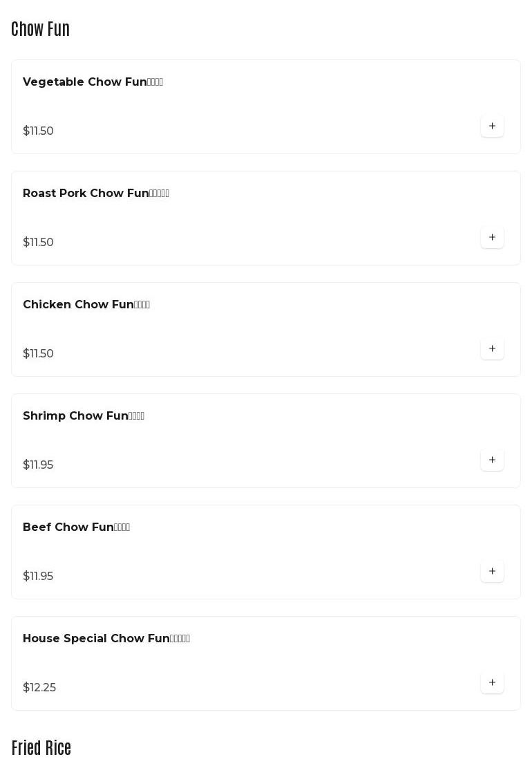Add Vegetable Chow Fun with plus icon
Image resolution: width=532 pixels, height=766 pixels.
tap(492, 126)
